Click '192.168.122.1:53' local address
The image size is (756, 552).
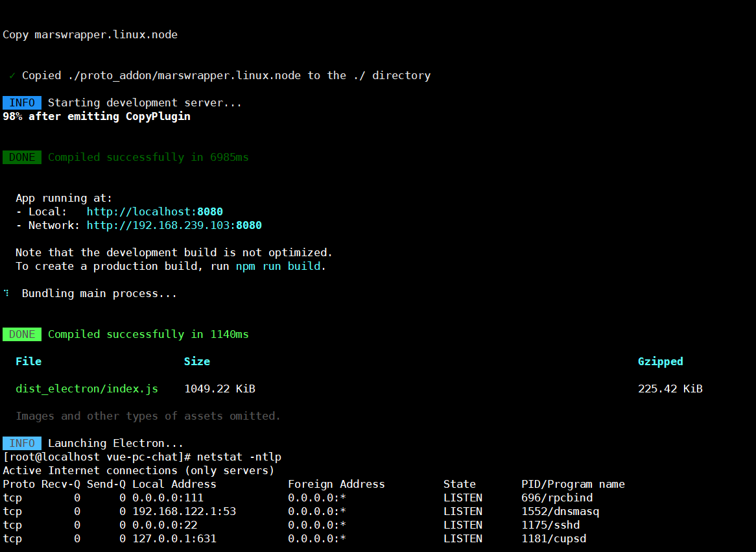pos(184,512)
